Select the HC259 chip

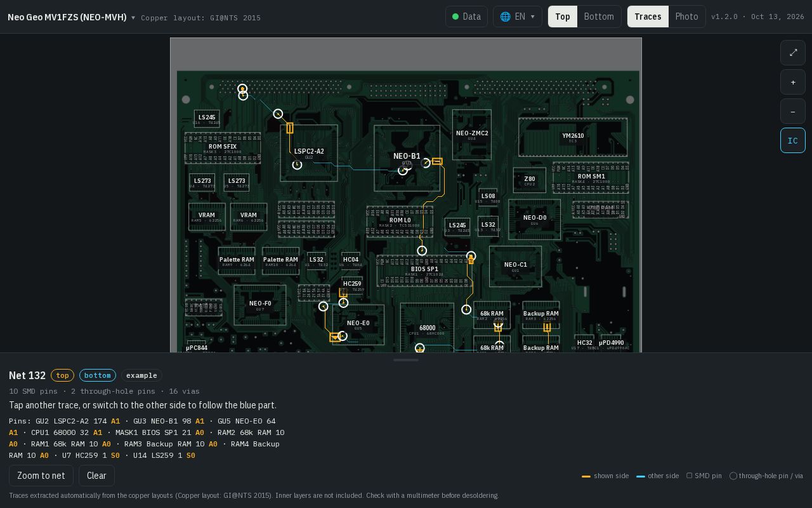point(352,286)
